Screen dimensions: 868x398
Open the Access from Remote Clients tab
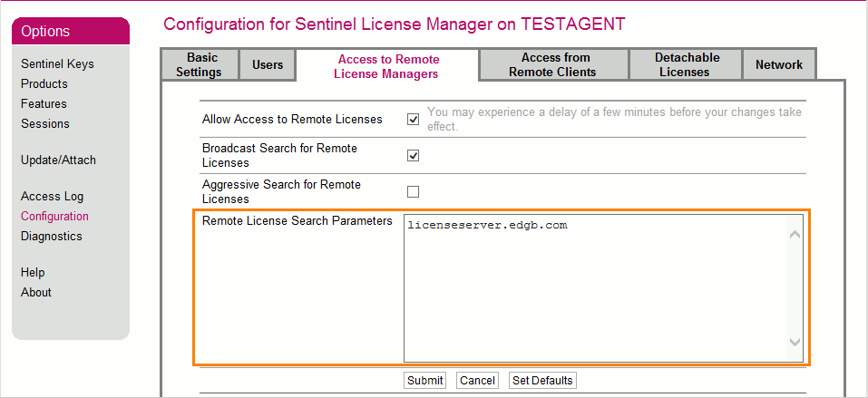pos(552,64)
